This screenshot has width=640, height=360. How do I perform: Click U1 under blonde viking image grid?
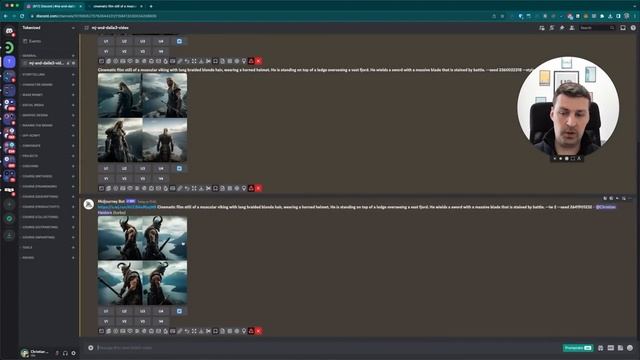tap(106, 168)
